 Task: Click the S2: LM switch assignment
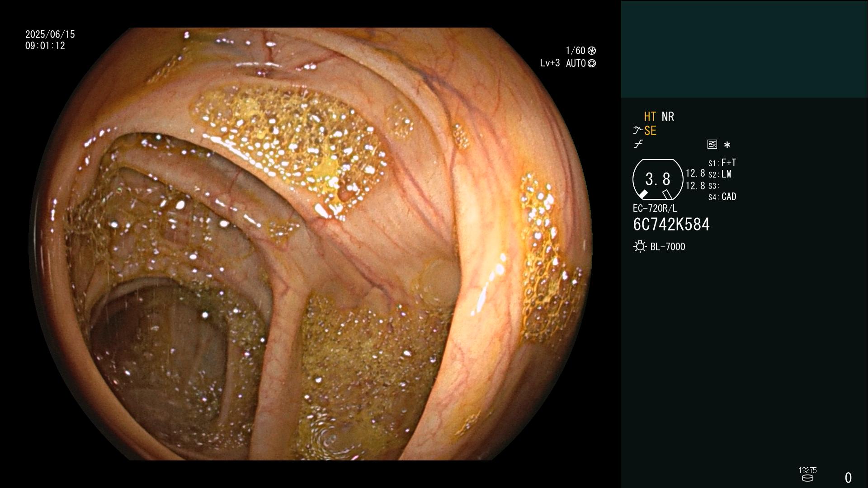click(x=720, y=174)
